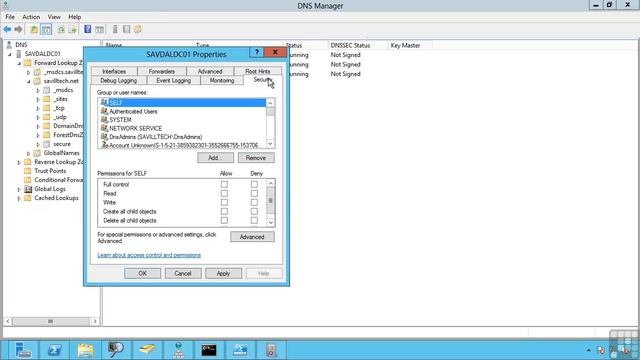Open Learn about access control and permissions link

[x=149, y=255]
